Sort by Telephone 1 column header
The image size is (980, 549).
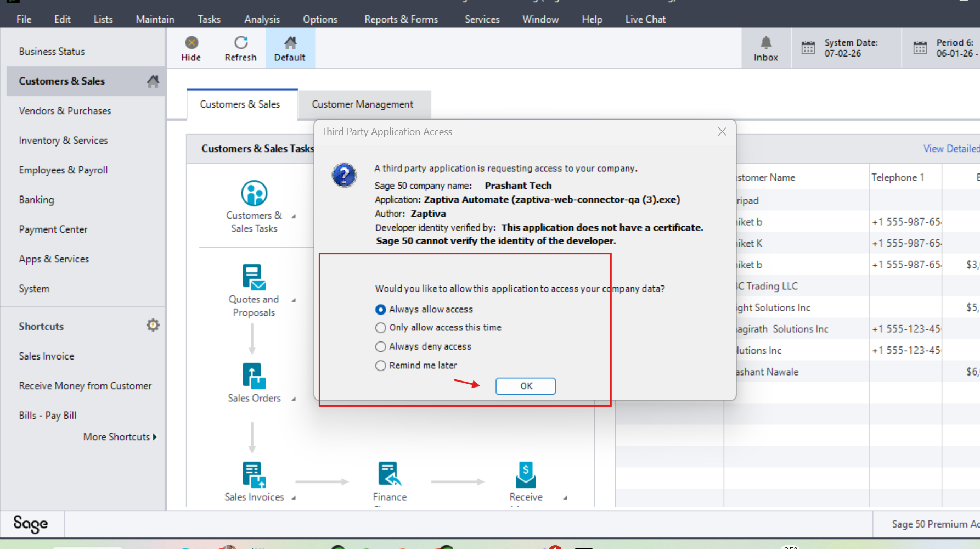(905, 177)
